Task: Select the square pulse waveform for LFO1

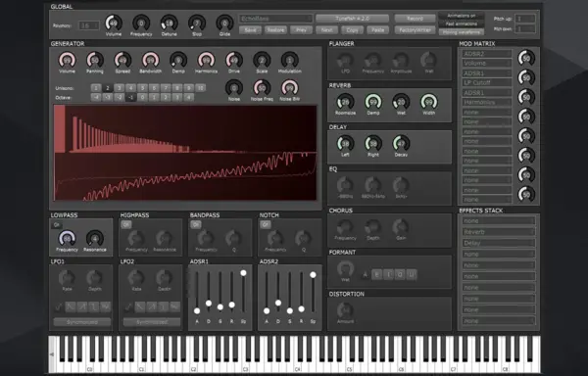Action: tap(94, 307)
